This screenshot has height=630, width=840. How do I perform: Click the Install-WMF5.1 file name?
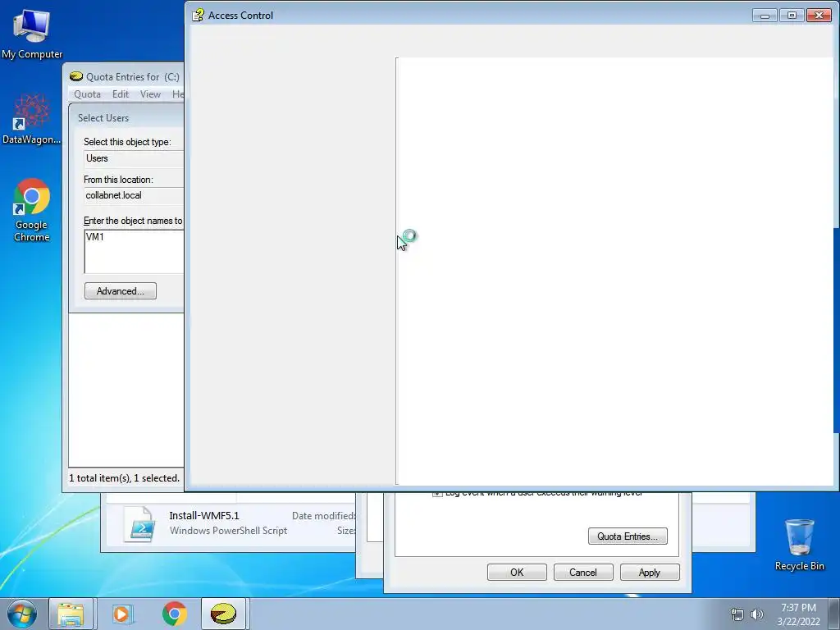(x=204, y=515)
